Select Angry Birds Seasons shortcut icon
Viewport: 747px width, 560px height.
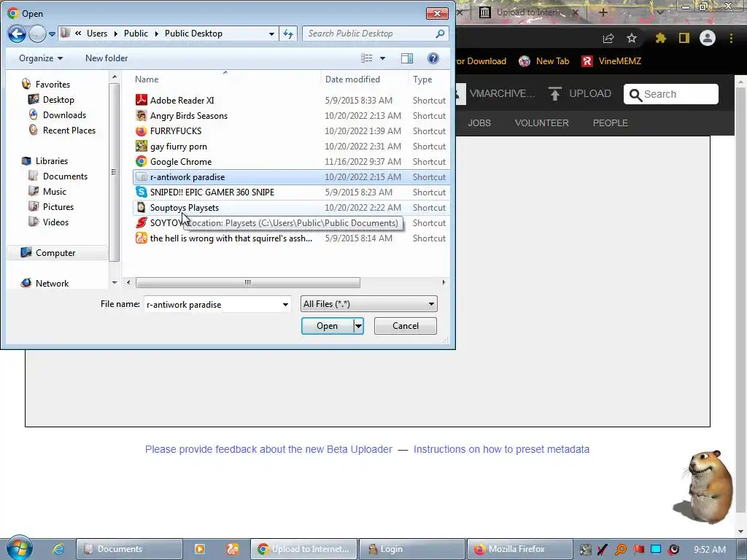pos(141,115)
